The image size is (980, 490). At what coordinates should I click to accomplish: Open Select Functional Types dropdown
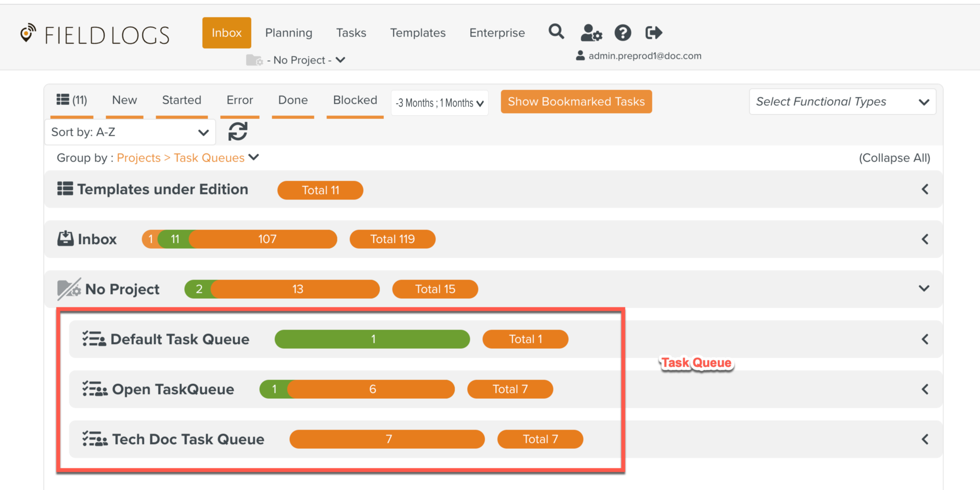[842, 102]
